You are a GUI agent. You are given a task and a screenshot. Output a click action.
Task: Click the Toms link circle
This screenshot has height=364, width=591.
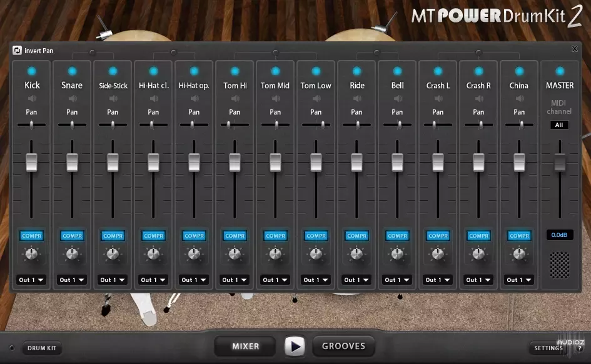(276, 53)
